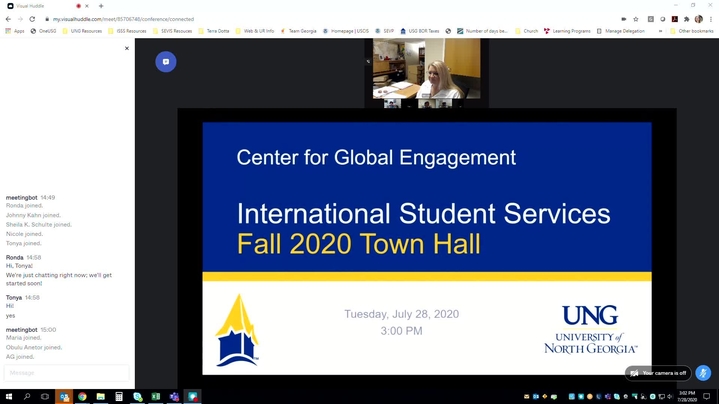This screenshot has height=404, width=719.
Task: Open the Adobe Acrobat extension icon
Action: (675, 19)
